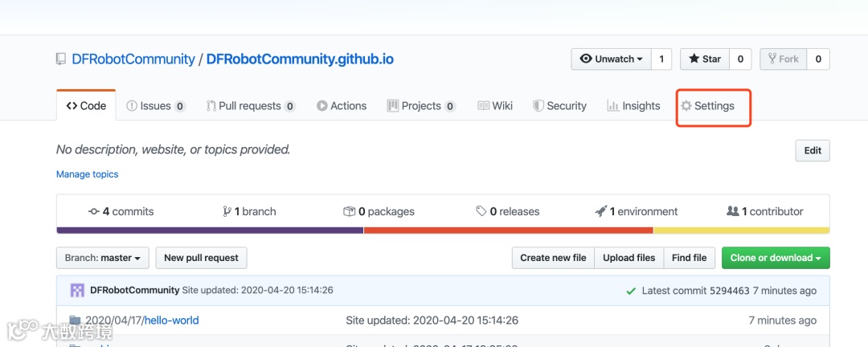Click the watchers count 1
868x347 pixels.
pyautogui.click(x=661, y=59)
